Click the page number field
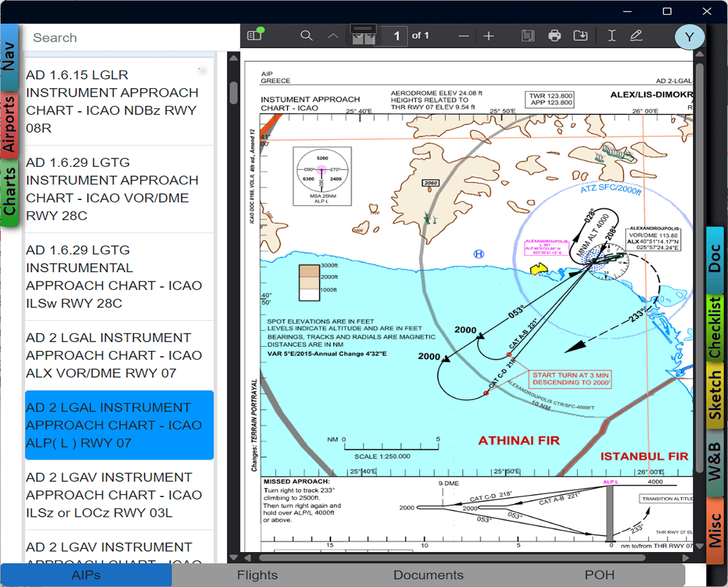 (x=396, y=36)
